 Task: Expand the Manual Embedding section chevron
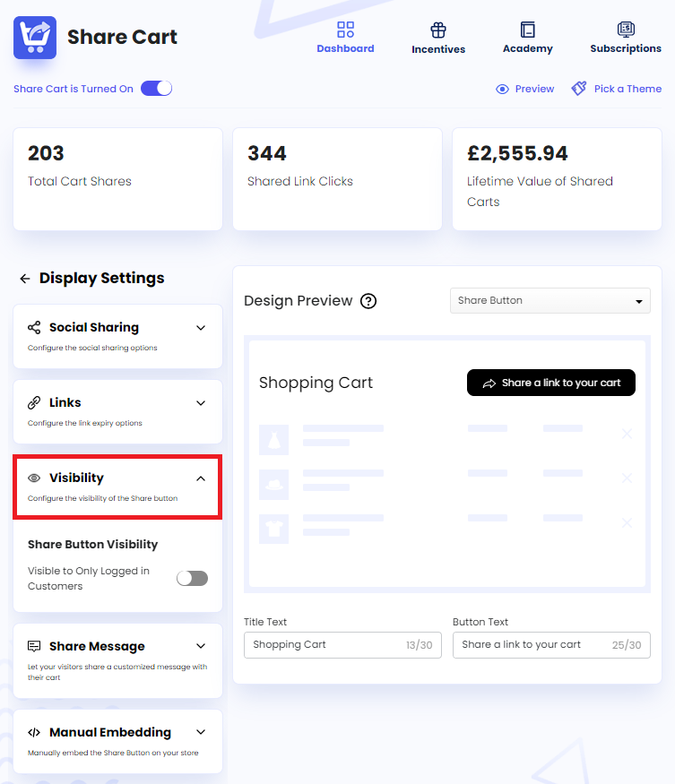click(201, 732)
